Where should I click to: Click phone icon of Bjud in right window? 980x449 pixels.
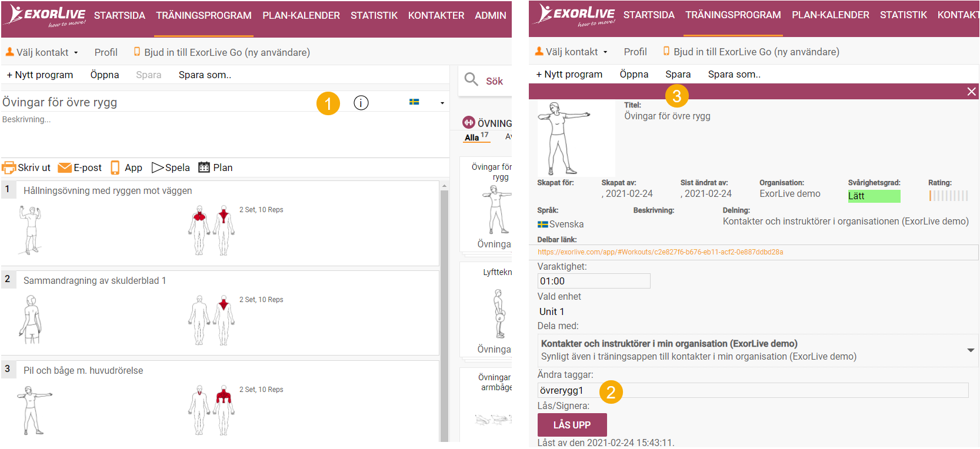pyautogui.click(x=666, y=51)
